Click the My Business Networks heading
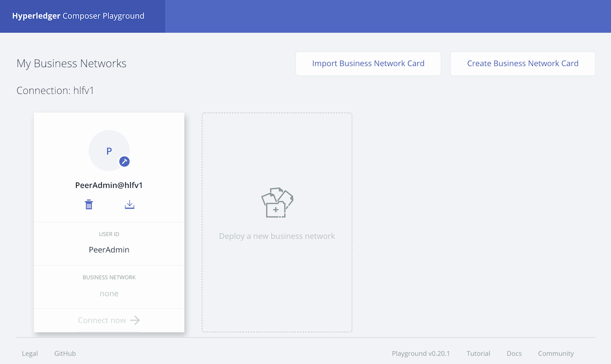This screenshot has height=364, width=611. pos(71,63)
